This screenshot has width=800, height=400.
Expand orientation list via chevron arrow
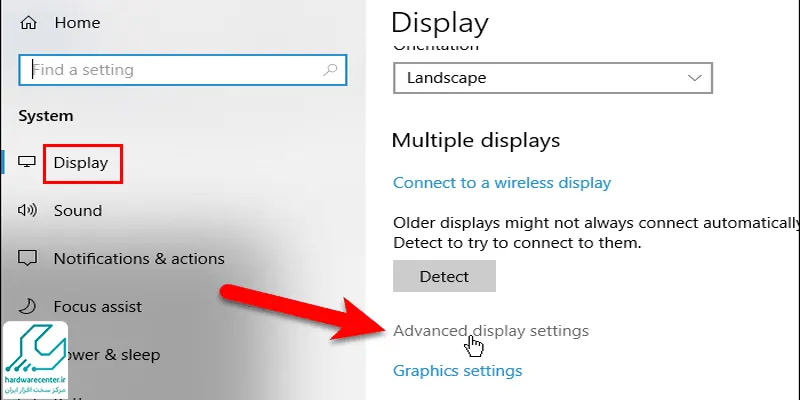(x=694, y=78)
